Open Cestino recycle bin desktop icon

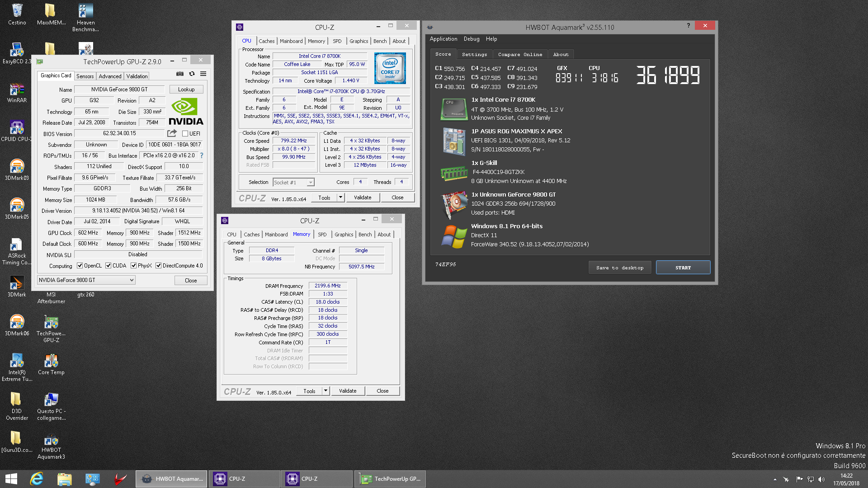[17, 14]
